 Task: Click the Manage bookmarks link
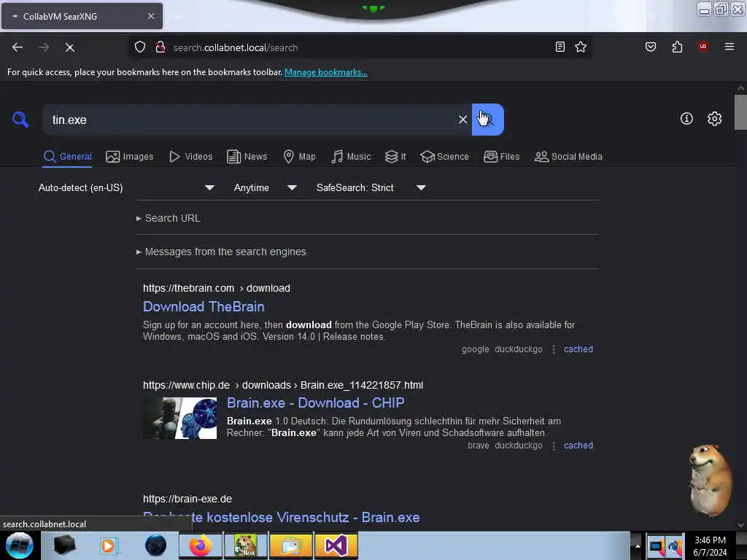coord(326,72)
